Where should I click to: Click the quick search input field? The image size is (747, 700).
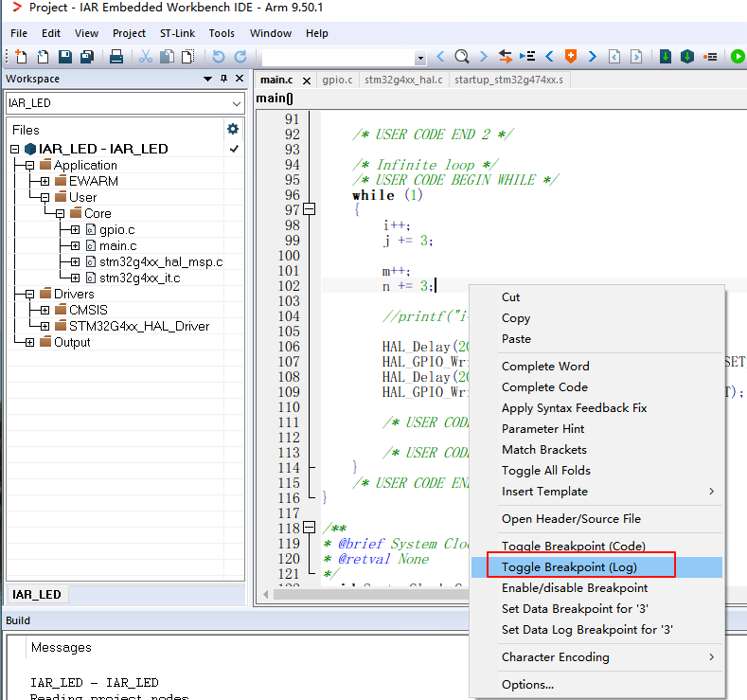(x=339, y=58)
